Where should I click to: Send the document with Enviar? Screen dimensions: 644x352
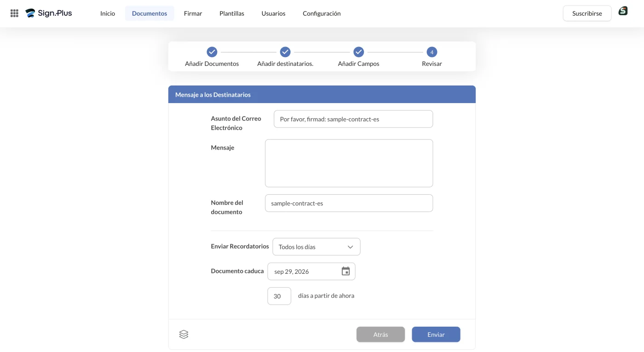(x=436, y=335)
